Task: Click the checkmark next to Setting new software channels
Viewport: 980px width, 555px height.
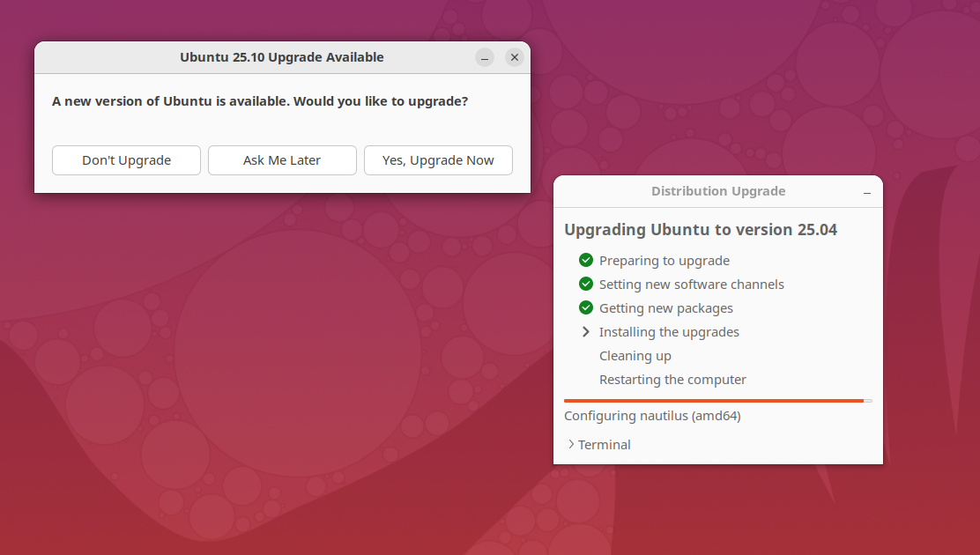Action: [586, 284]
